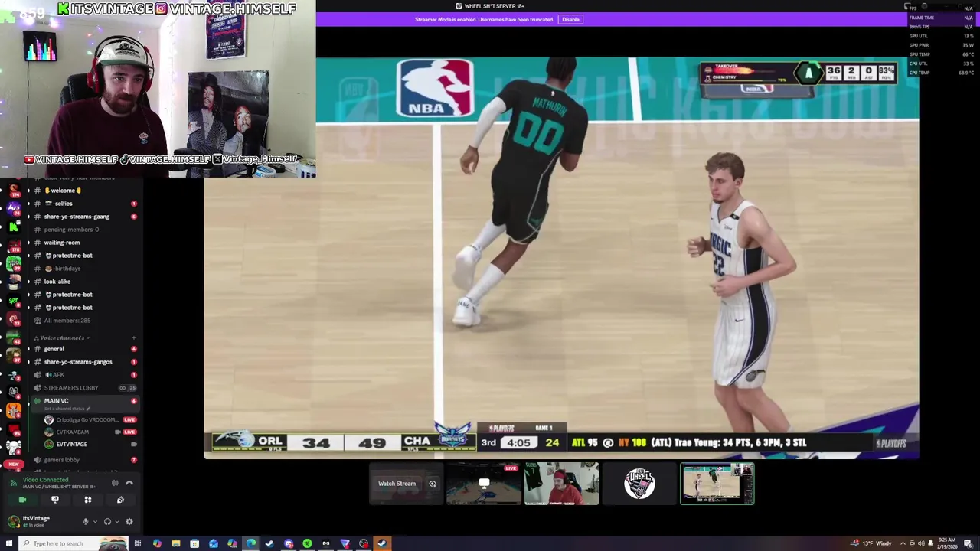Click Watch Stream button
980x551 pixels.
point(397,484)
